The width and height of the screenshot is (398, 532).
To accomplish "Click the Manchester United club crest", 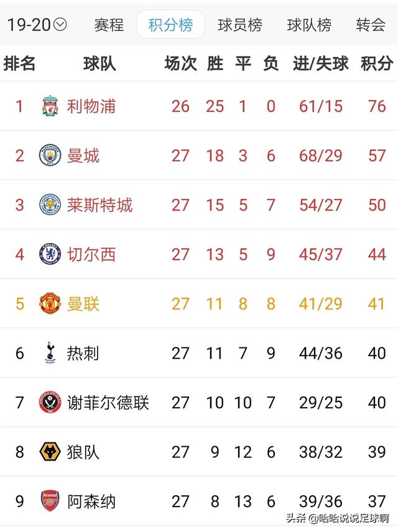I will 50,303.
